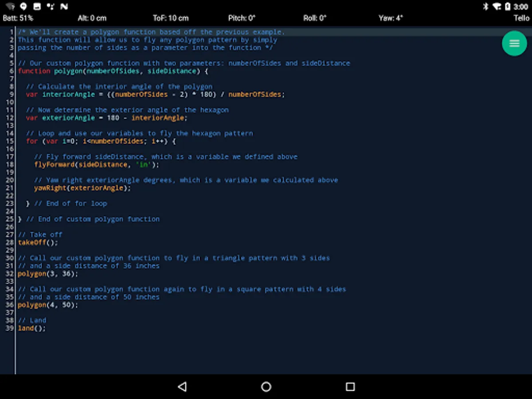Open the green hamburger menu button
The image size is (532, 399).
(x=514, y=43)
